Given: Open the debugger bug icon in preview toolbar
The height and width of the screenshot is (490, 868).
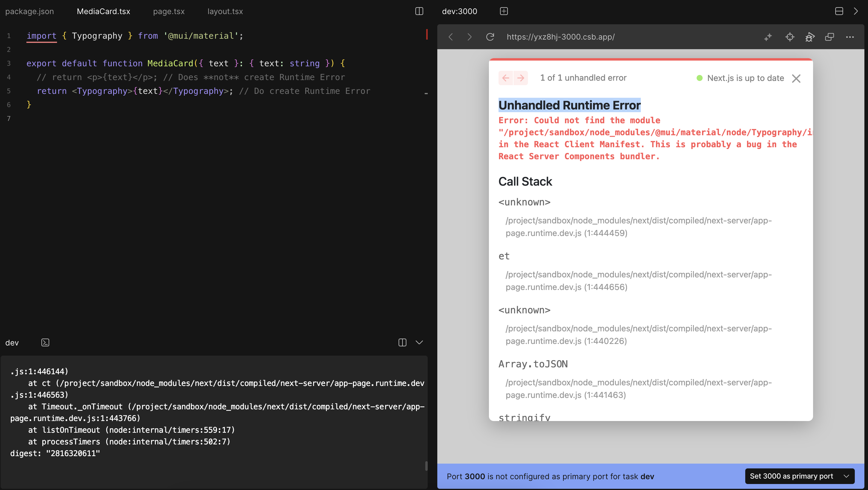Looking at the screenshot, I should (810, 37).
